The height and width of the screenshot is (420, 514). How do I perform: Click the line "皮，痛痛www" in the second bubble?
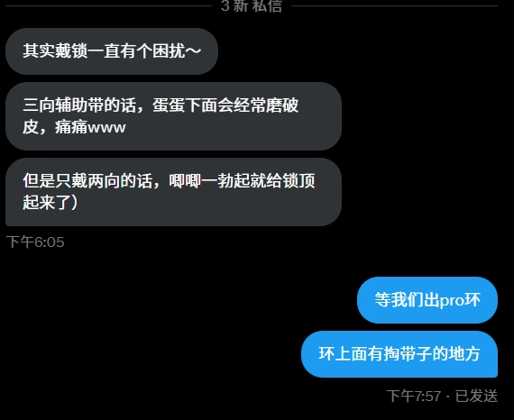tap(74, 127)
